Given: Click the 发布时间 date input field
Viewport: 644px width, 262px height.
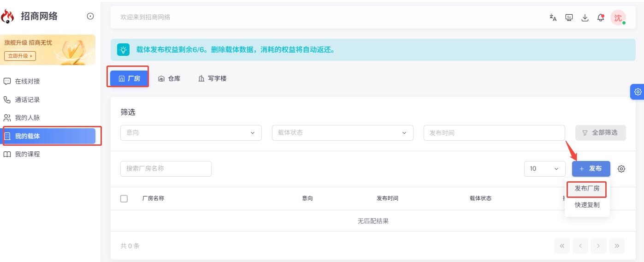Looking at the screenshot, I should pos(494,133).
